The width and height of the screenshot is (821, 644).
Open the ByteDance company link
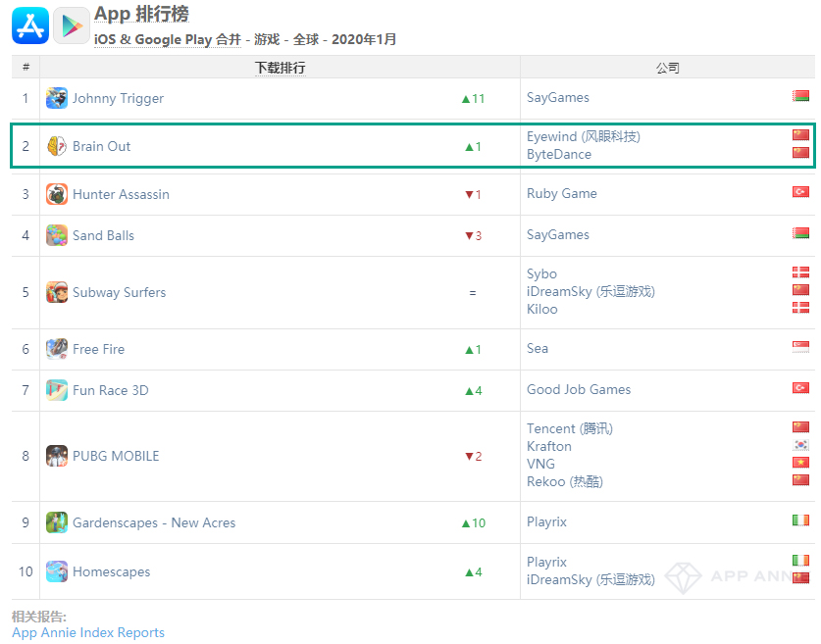(x=559, y=154)
